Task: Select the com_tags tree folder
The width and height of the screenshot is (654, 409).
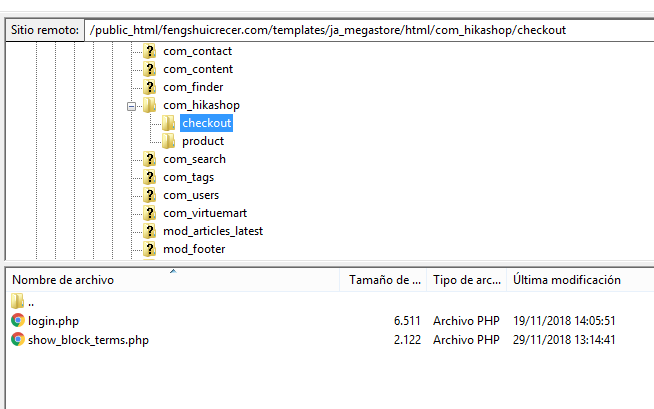Action: pyautogui.click(x=189, y=177)
